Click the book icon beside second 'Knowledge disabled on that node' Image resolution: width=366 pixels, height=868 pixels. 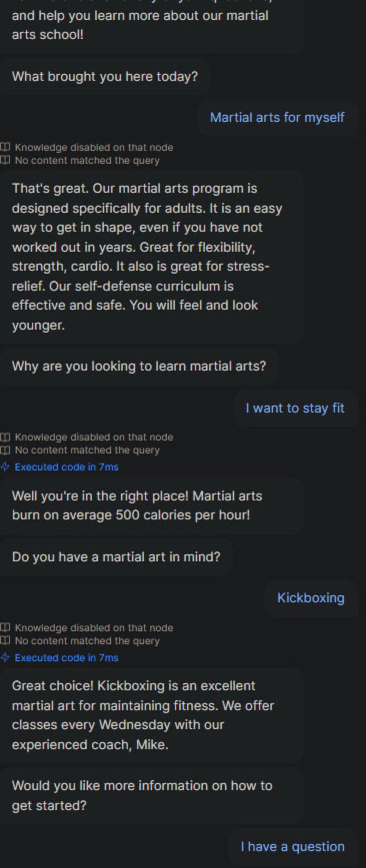[5, 437]
